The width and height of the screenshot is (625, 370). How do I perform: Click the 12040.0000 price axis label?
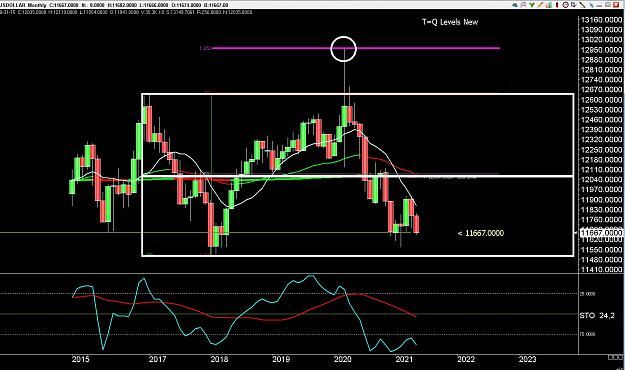[x=601, y=179]
